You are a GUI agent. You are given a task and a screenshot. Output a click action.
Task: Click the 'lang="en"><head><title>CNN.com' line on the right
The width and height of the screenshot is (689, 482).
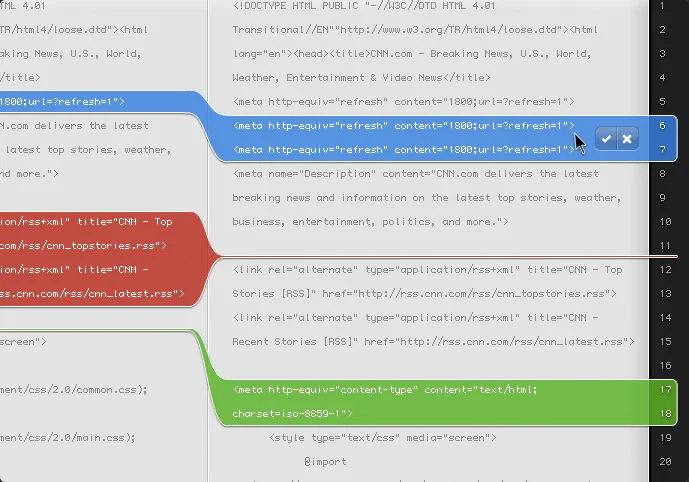[412, 54]
